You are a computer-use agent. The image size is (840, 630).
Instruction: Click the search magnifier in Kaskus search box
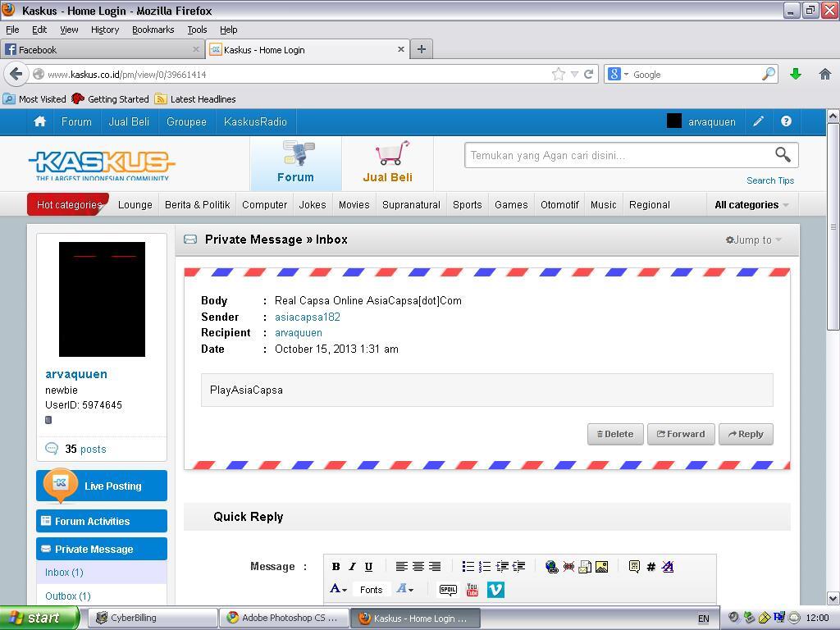(x=783, y=155)
